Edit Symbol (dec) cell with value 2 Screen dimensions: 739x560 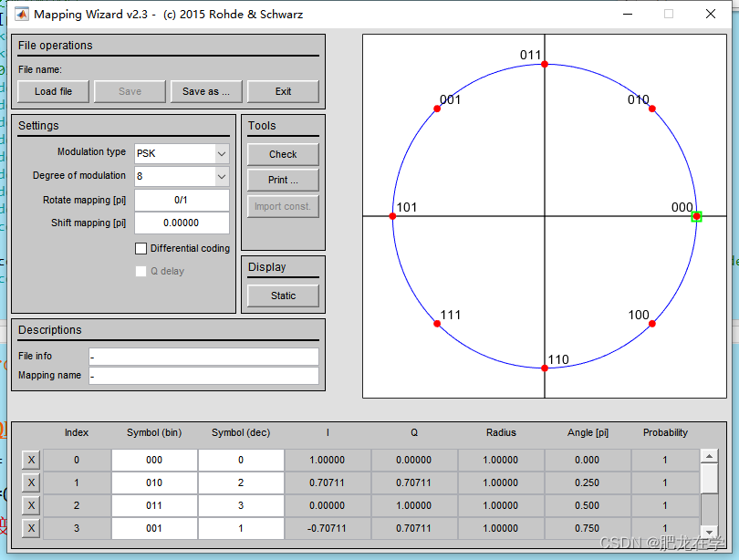[x=241, y=482]
